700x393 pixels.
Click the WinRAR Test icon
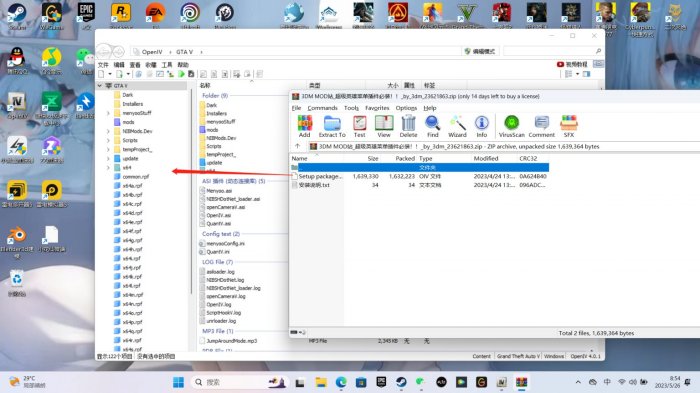click(359, 126)
